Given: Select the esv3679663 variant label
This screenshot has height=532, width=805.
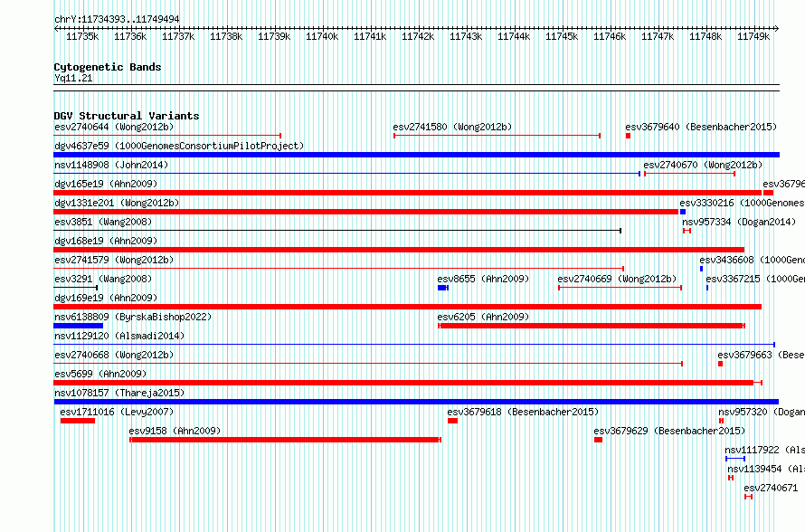Looking at the screenshot, I should (x=761, y=355).
